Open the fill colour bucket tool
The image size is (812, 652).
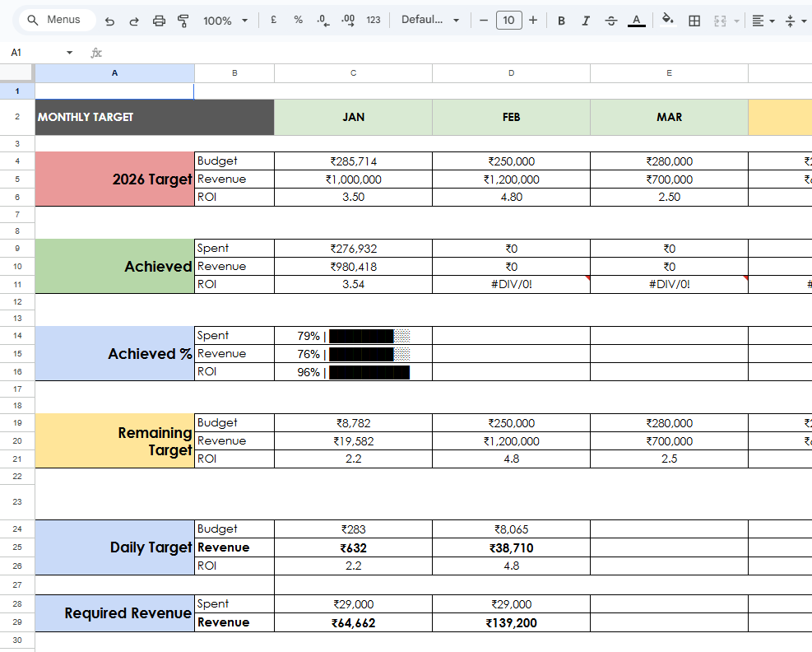pyautogui.click(x=668, y=21)
